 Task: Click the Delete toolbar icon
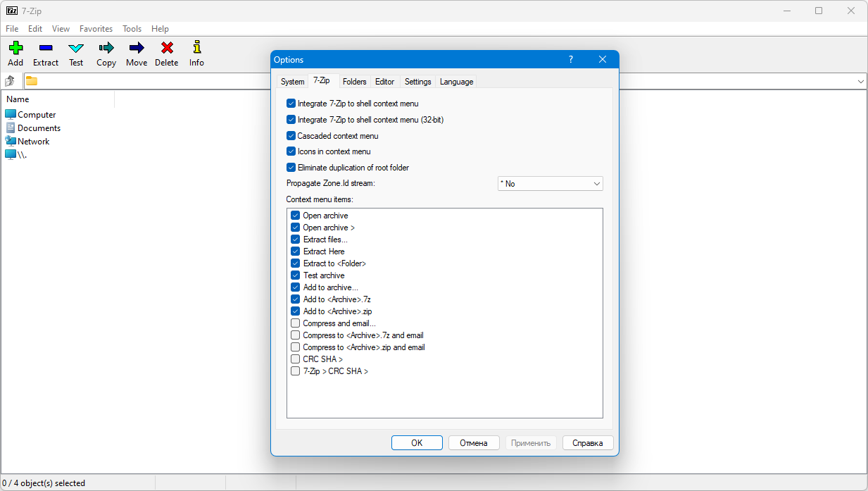click(167, 48)
